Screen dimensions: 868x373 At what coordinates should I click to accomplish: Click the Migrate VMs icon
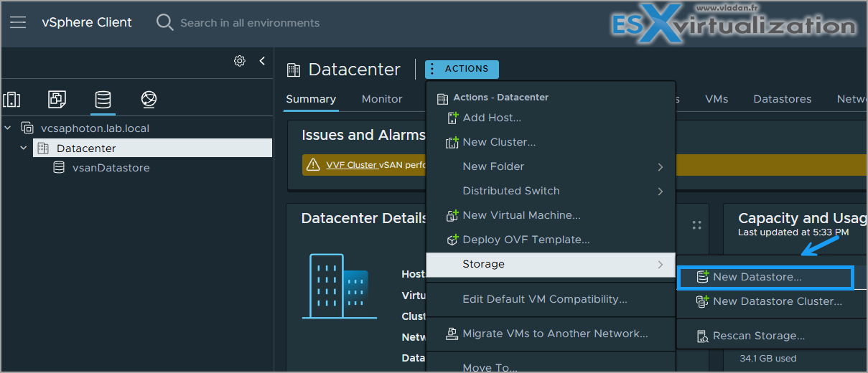[x=452, y=334]
